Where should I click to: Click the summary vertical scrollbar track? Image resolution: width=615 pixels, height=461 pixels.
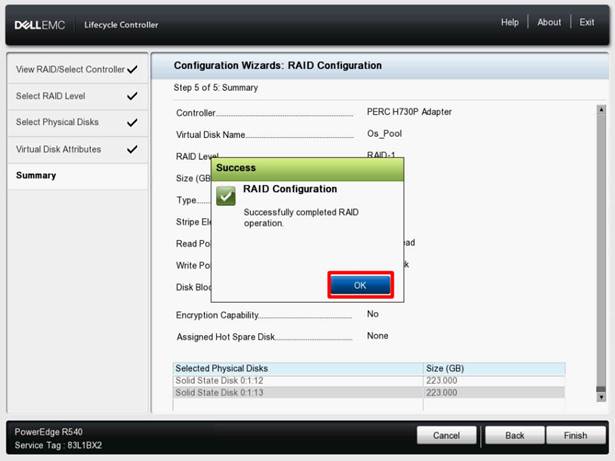pyautogui.click(x=601, y=251)
